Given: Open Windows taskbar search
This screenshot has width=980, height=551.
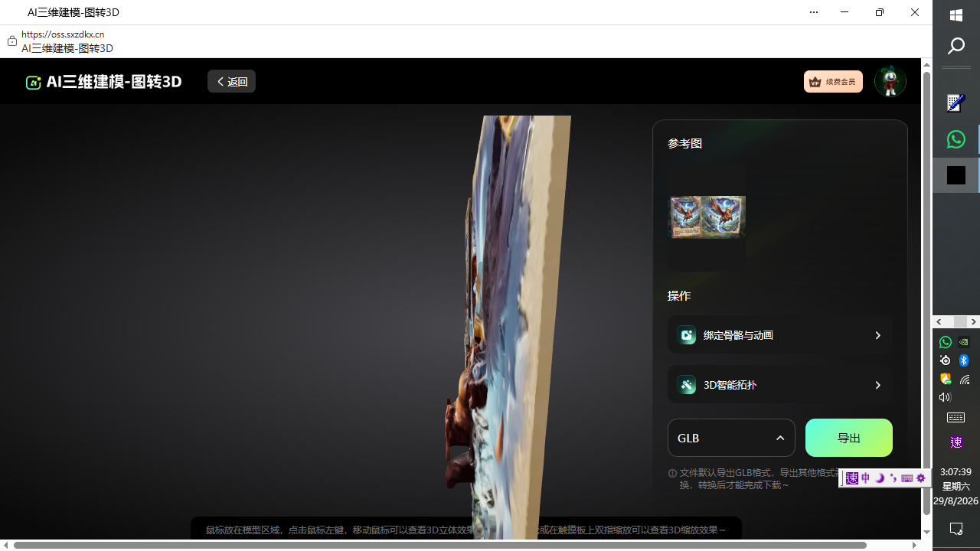Looking at the screenshot, I should (956, 47).
